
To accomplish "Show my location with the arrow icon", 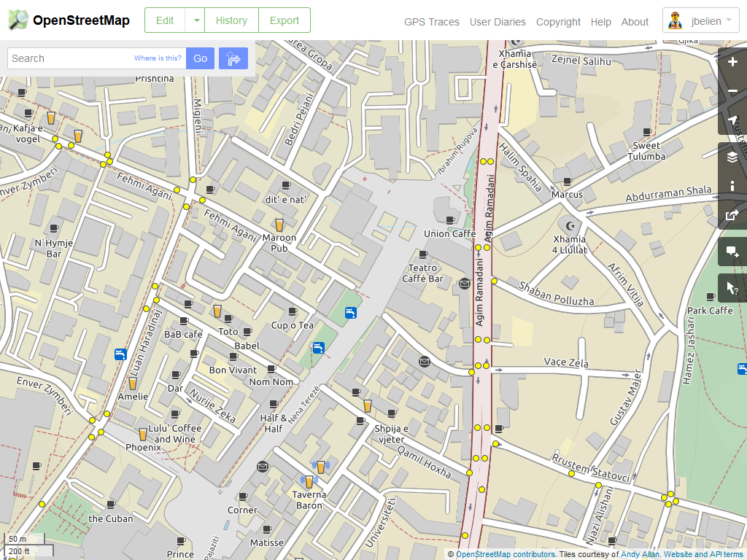I will pyautogui.click(x=732, y=120).
